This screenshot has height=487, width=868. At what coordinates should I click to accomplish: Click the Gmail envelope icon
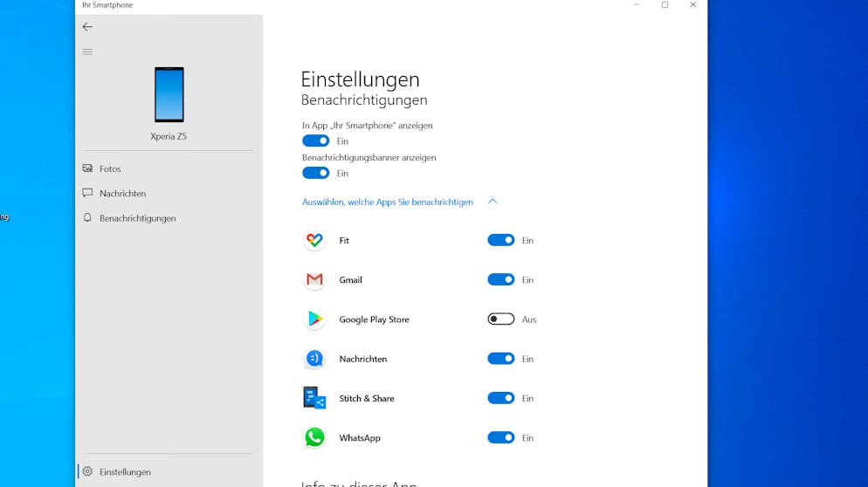[314, 279]
